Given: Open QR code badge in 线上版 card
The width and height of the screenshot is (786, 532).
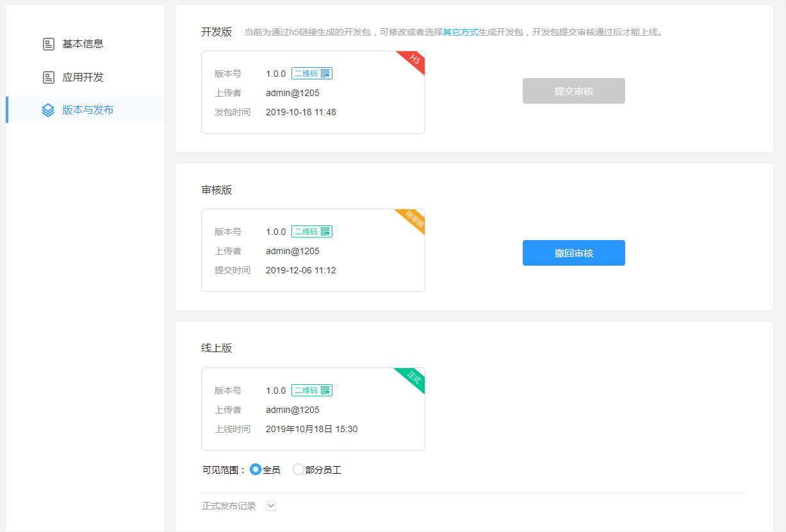Looking at the screenshot, I should pos(312,391).
